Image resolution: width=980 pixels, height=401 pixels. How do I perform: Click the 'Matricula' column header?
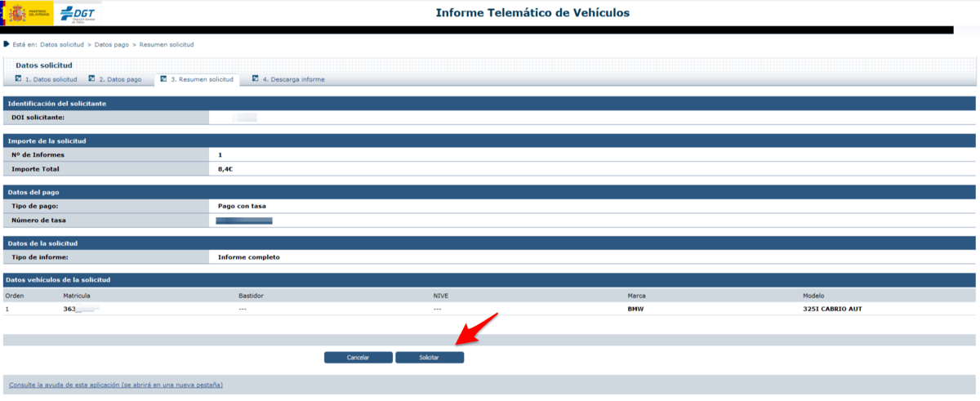(77, 295)
